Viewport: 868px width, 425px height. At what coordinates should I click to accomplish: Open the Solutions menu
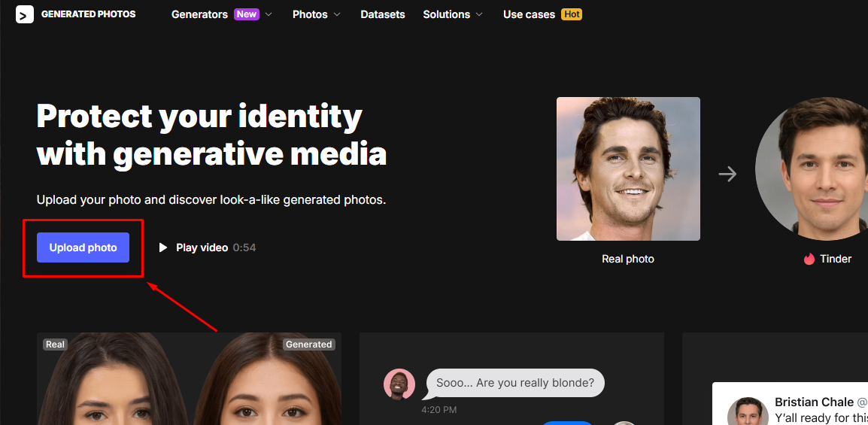(446, 14)
